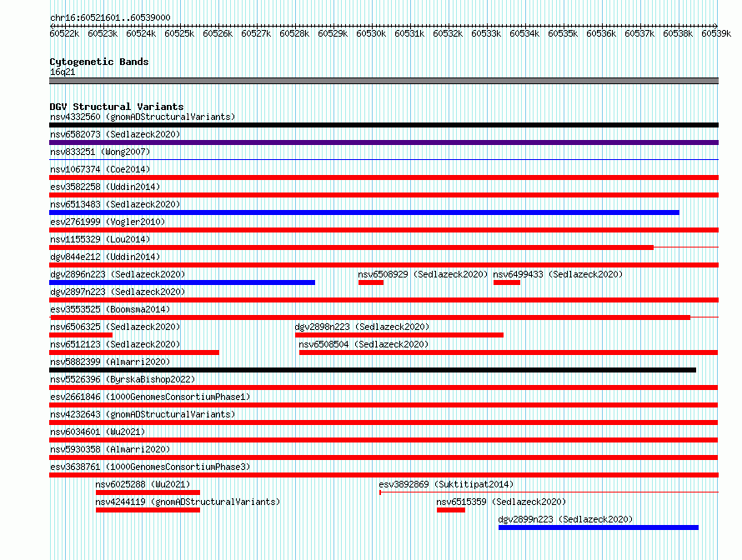Select the 16q21 band label
742x560 pixels.
(63, 72)
